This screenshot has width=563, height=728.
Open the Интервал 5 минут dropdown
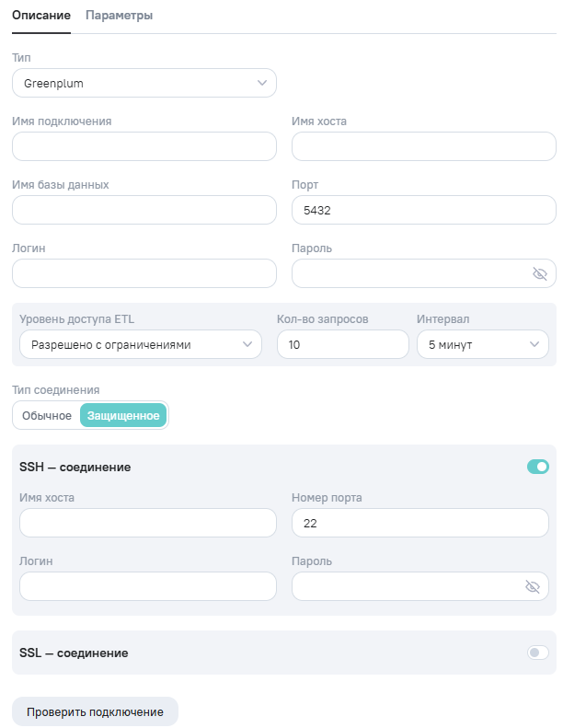click(482, 344)
